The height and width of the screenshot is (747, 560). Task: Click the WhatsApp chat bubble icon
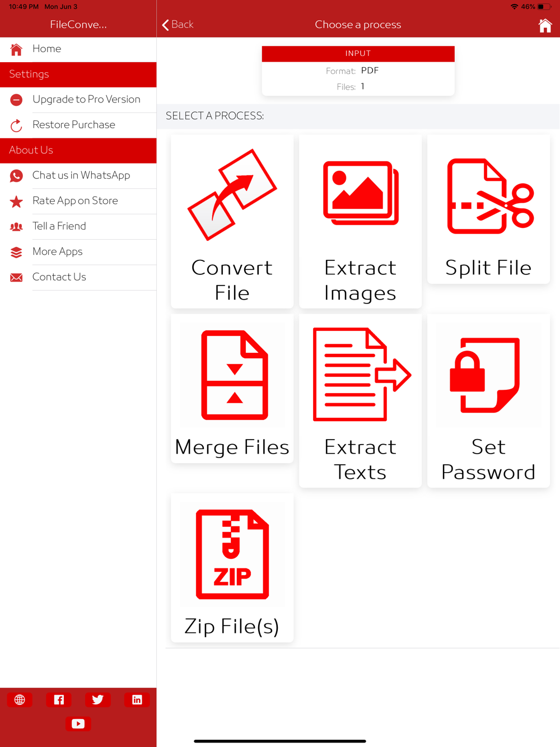pyautogui.click(x=16, y=176)
